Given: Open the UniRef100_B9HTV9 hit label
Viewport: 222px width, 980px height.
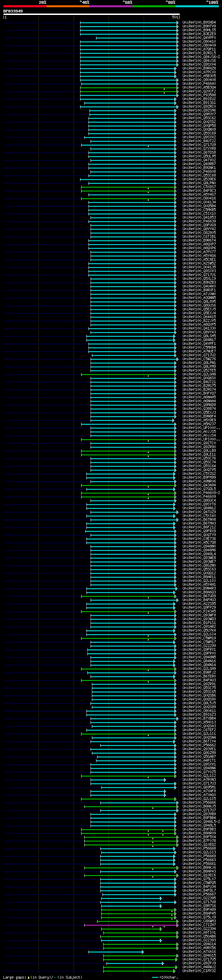Looking at the screenshot, I should [x=199, y=26].
